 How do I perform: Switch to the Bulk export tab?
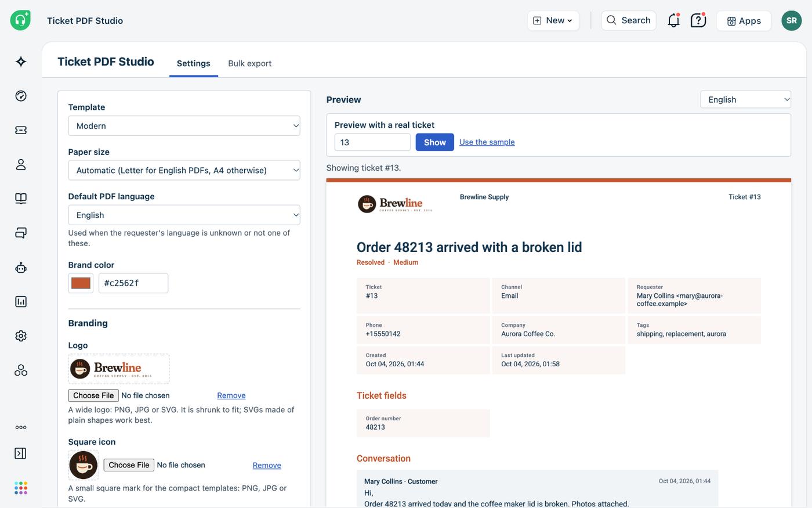[x=250, y=63]
